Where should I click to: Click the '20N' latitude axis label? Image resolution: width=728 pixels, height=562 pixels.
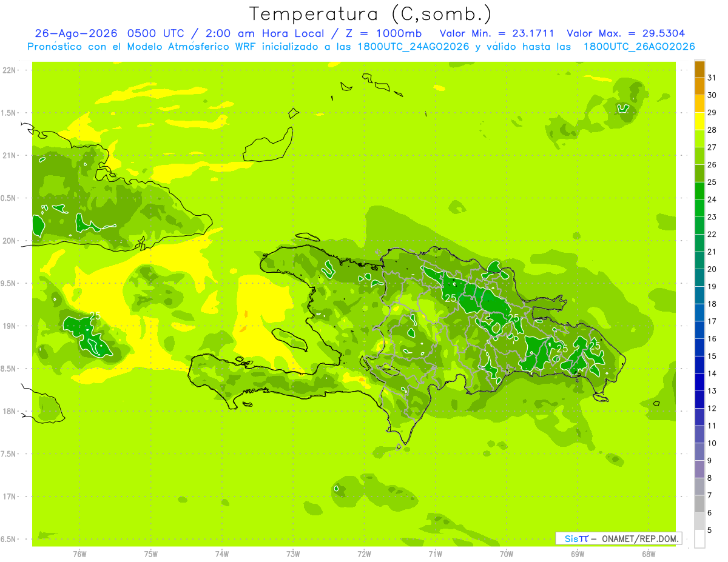(x=9, y=241)
